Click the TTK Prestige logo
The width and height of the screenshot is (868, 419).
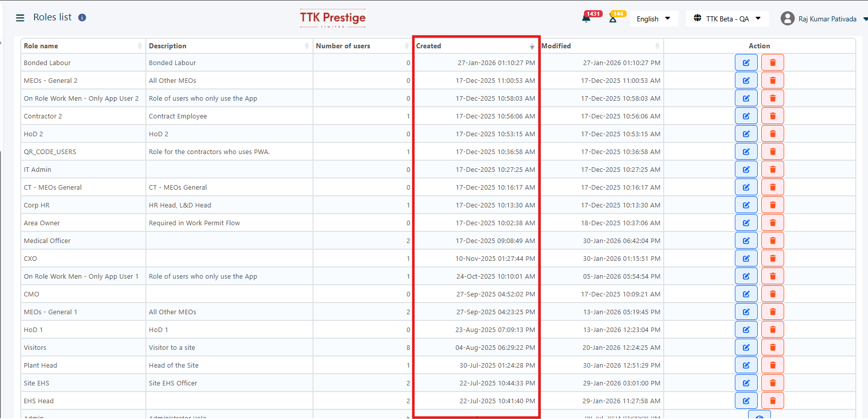(x=333, y=18)
